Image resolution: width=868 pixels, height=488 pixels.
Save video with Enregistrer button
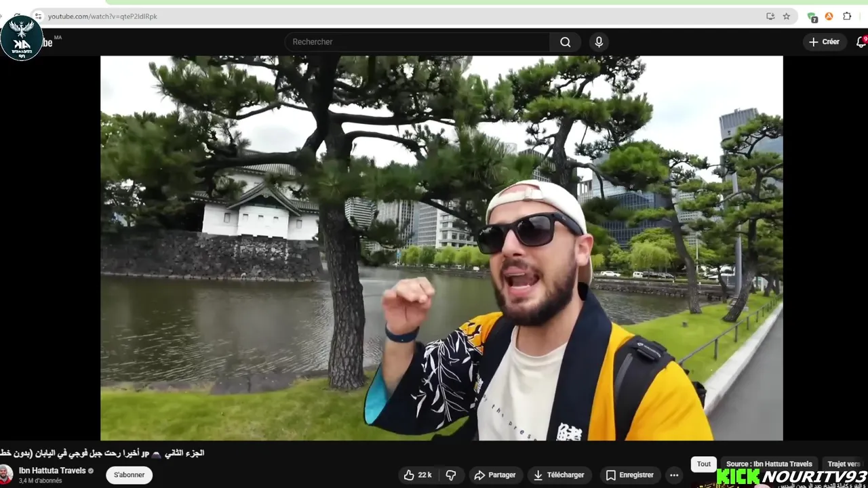(629, 475)
